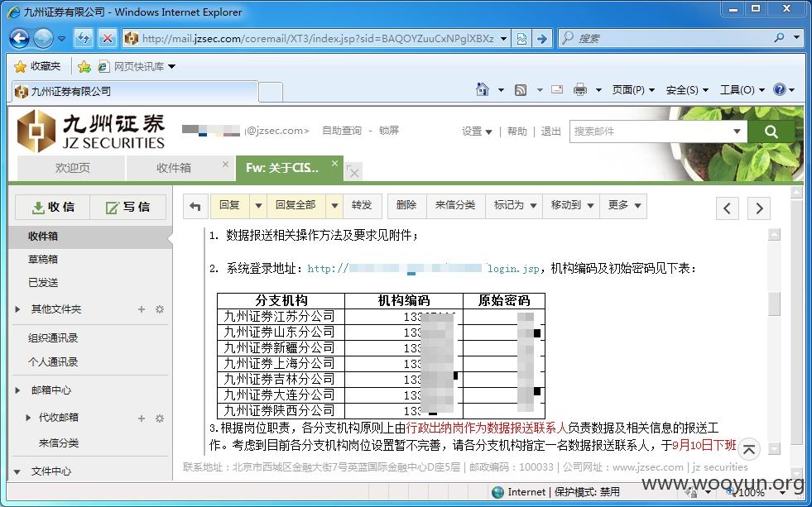
Task: Open the 回复全部 dropdown arrow
Action: (x=334, y=206)
